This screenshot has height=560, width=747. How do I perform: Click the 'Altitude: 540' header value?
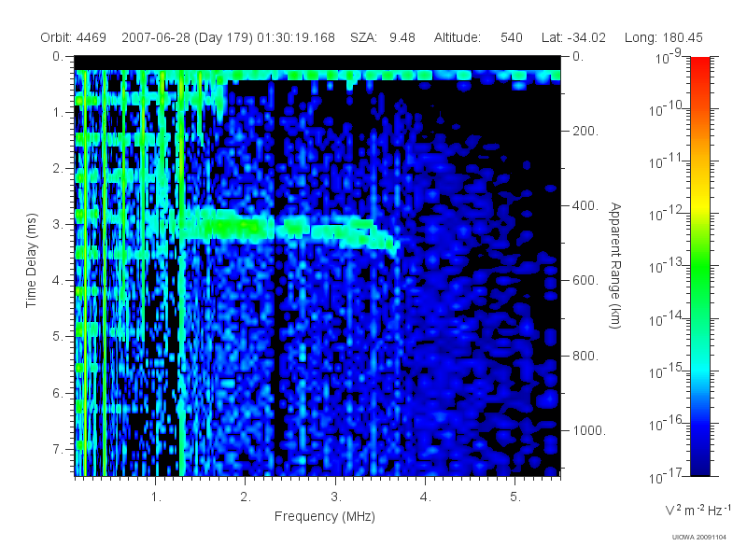coord(478,37)
